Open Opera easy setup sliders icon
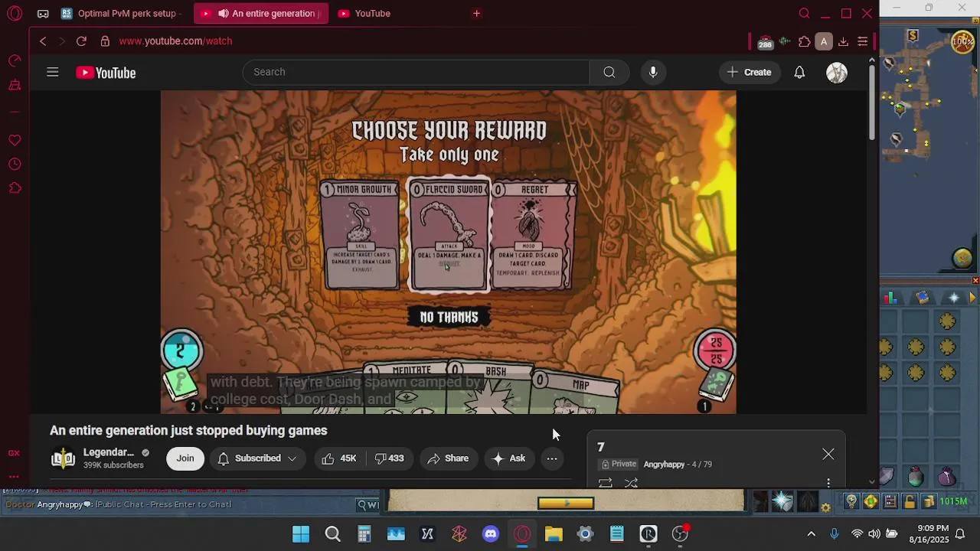This screenshot has width=980, height=551. 862,41
